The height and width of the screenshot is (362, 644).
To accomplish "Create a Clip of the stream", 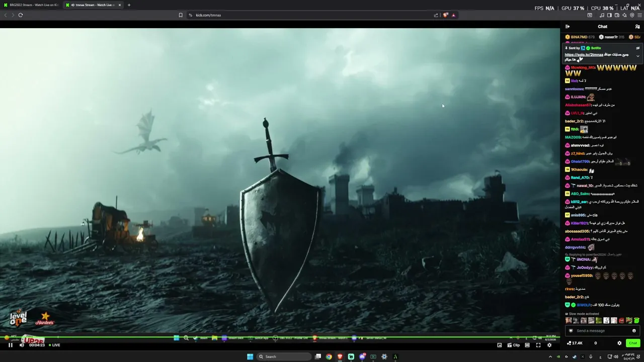I will coord(514,345).
